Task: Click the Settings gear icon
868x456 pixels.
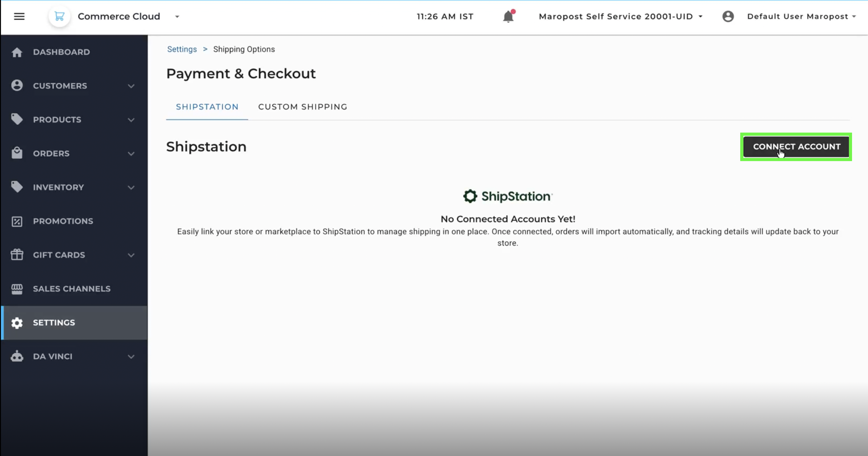Action: 17,323
